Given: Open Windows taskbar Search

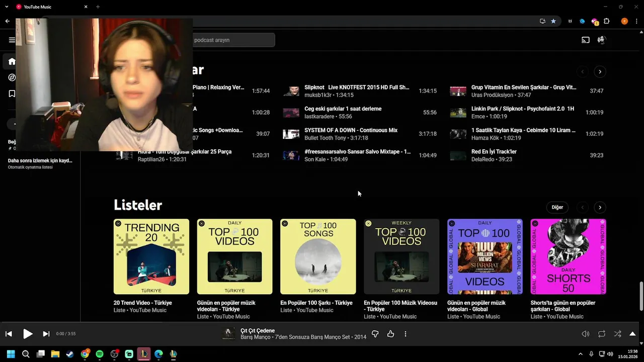Looking at the screenshot, I should point(26,354).
